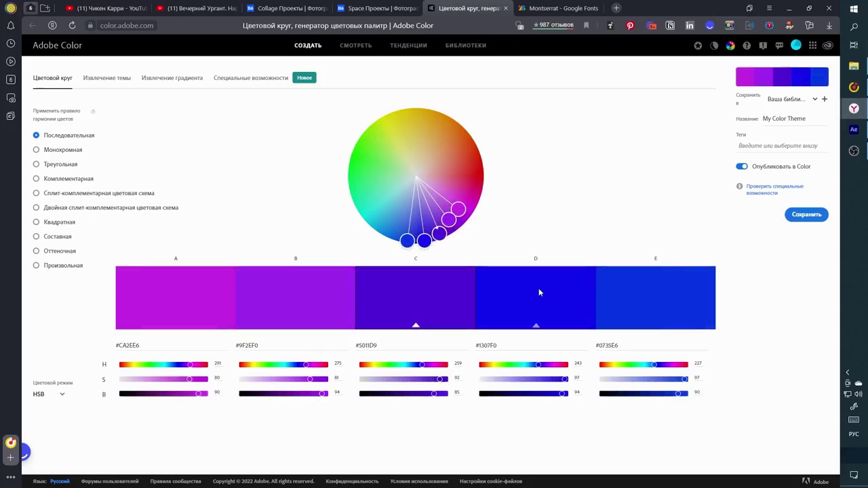
Task: Open Условия использования footer link
Action: click(x=419, y=481)
